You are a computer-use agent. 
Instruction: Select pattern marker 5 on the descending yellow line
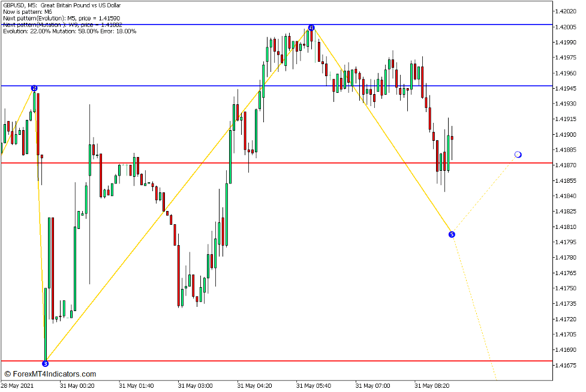click(452, 234)
